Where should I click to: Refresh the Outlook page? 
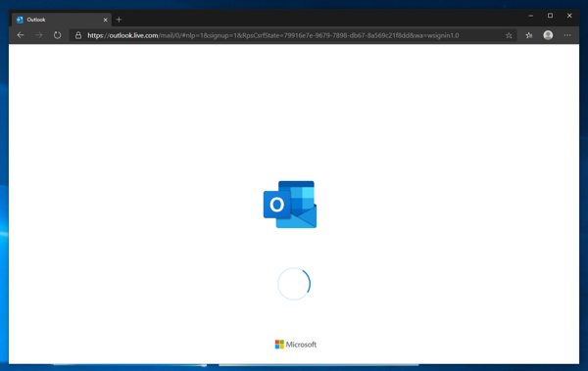click(x=57, y=35)
